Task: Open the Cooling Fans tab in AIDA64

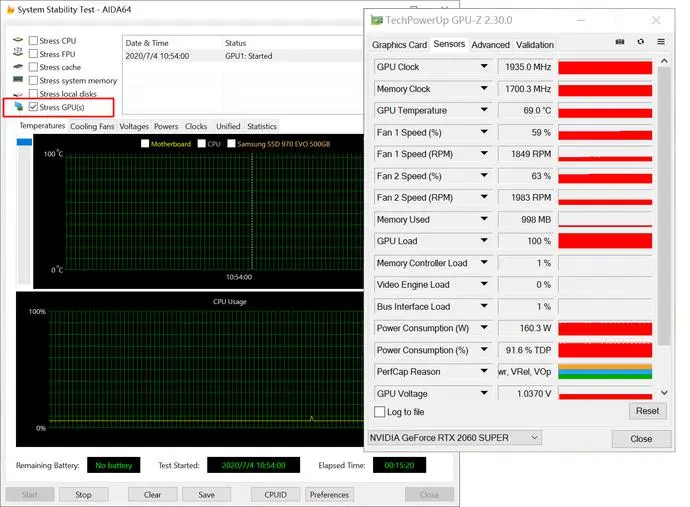Action: point(92,126)
